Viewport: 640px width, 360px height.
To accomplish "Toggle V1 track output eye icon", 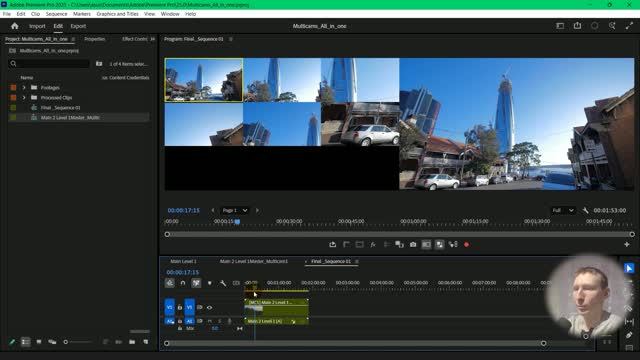I will (x=209, y=307).
